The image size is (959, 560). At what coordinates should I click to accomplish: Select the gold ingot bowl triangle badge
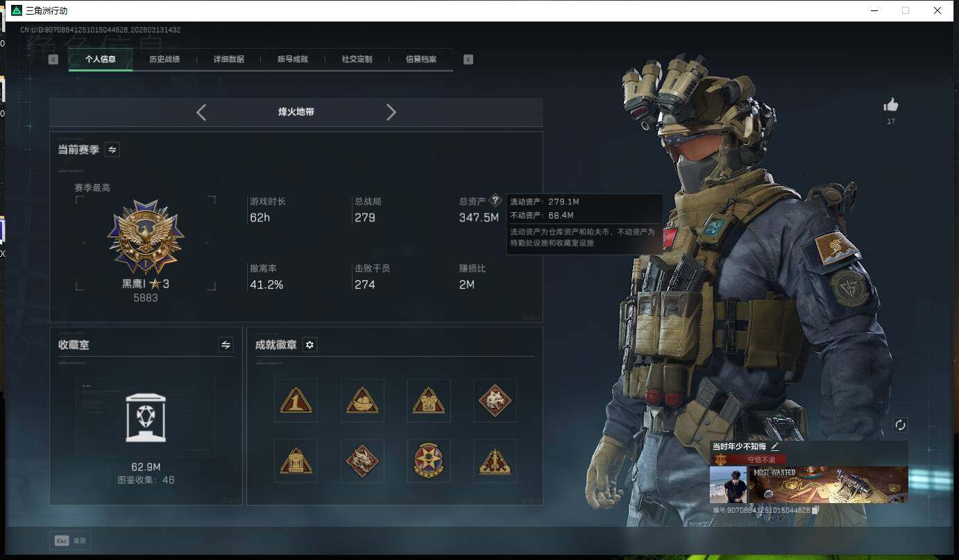[x=362, y=400]
